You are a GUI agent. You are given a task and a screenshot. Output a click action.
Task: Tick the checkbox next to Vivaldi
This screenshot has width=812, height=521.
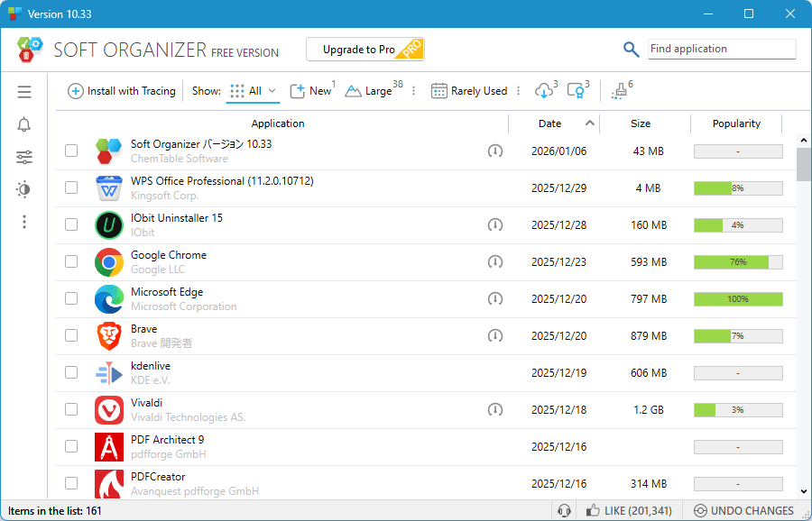tap(71, 409)
